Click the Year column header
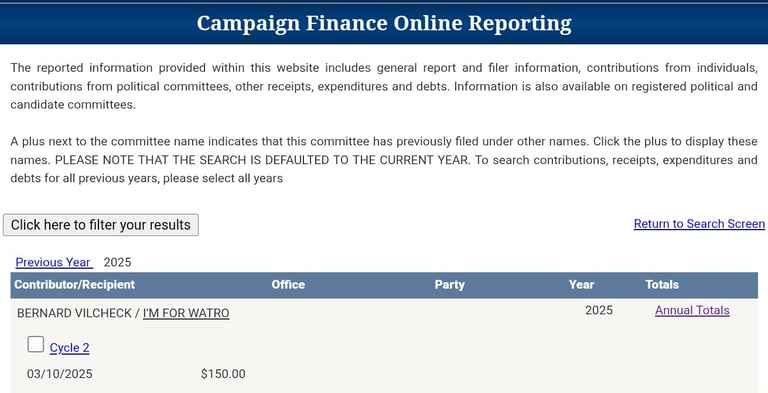Viewport: 768px width, 393px height. (581, 285)
